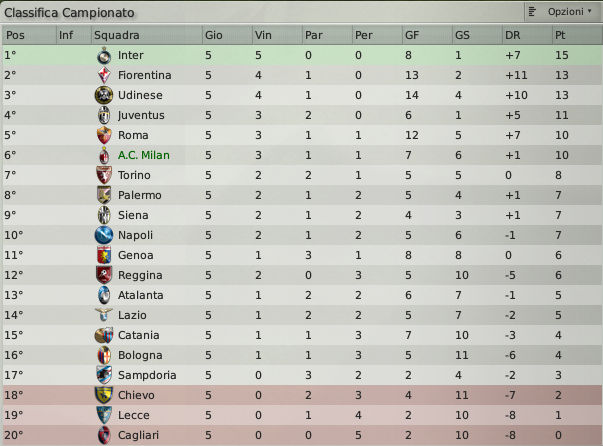Select the Cagliari row in standings
This screenshot has width=603, height=446.
point(302,435)
